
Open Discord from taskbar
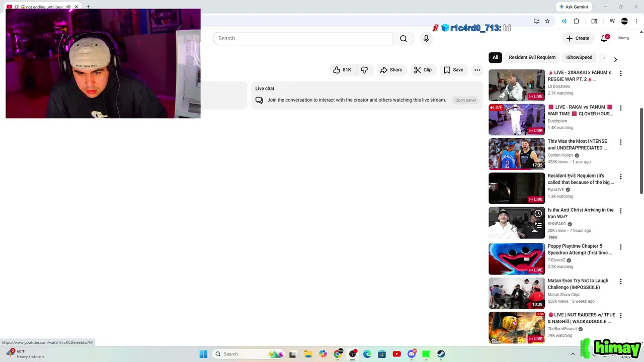click(412, 354)
